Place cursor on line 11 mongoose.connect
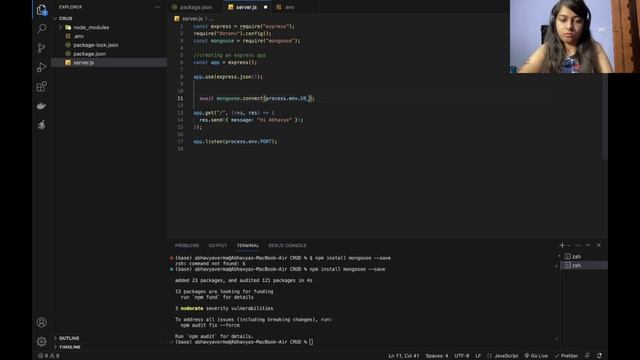Screen dimensions: 640x360 [256, 98]
